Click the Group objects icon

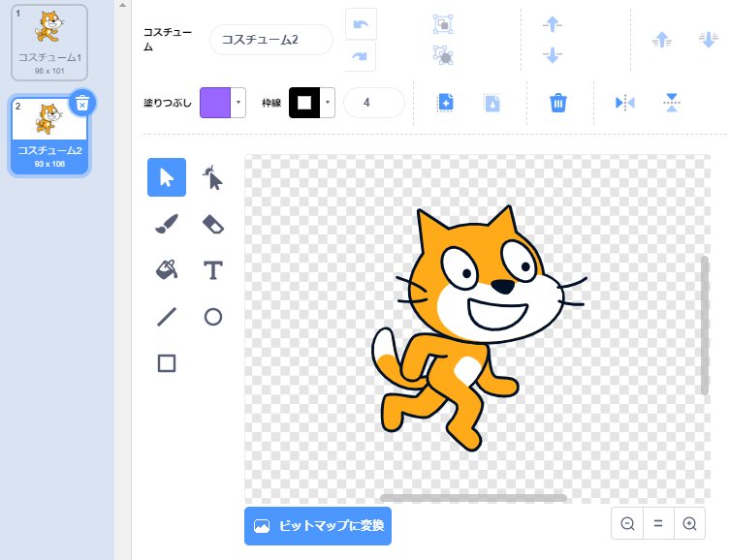pos(443,24)
